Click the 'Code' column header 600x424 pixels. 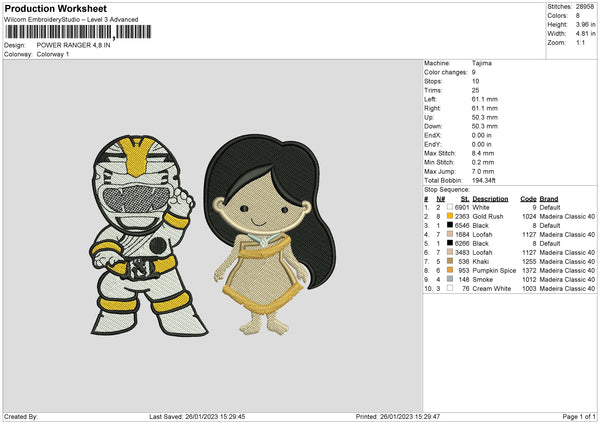(528, 199)
